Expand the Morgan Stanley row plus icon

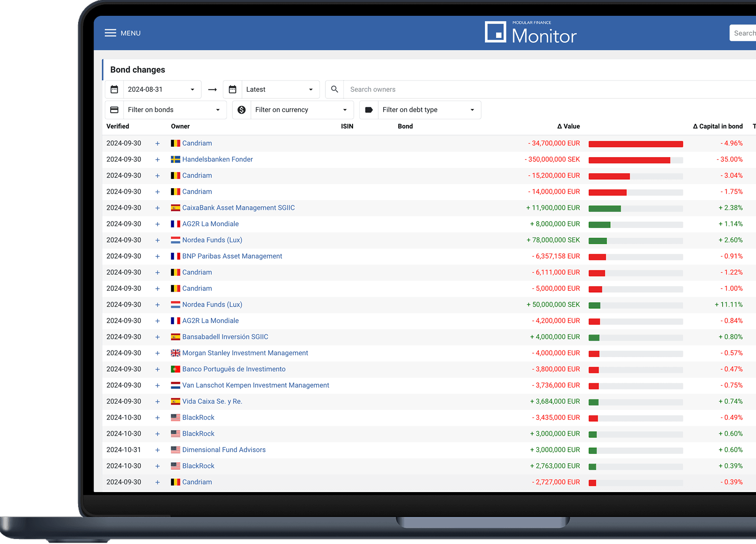[x=158, y=353]
